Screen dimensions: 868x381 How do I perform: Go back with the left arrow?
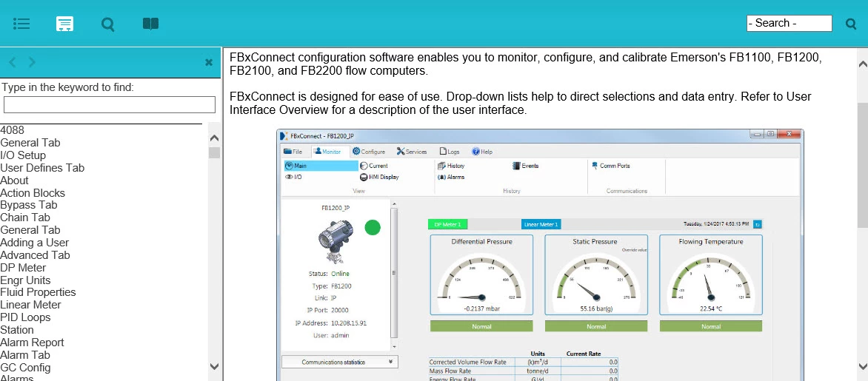pos(12,62)
